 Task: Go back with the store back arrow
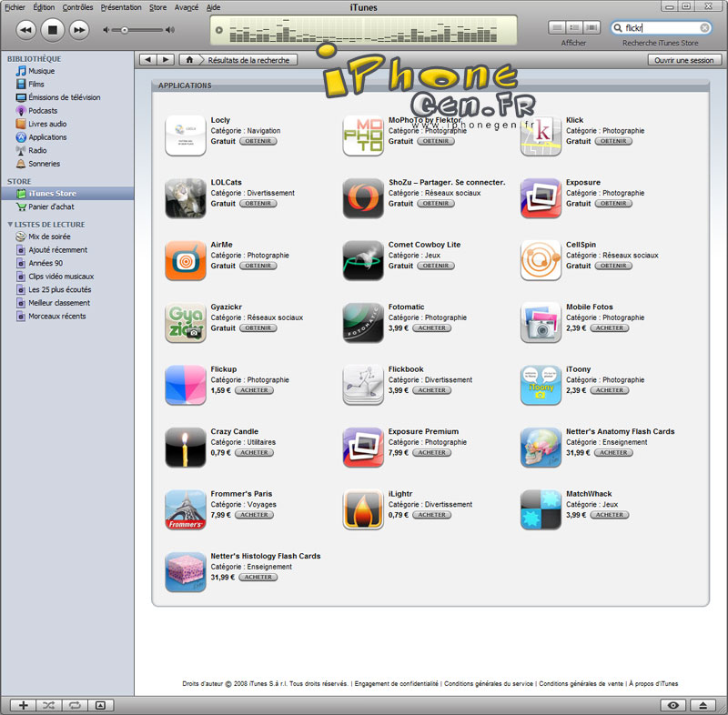(x=147, y=60)
